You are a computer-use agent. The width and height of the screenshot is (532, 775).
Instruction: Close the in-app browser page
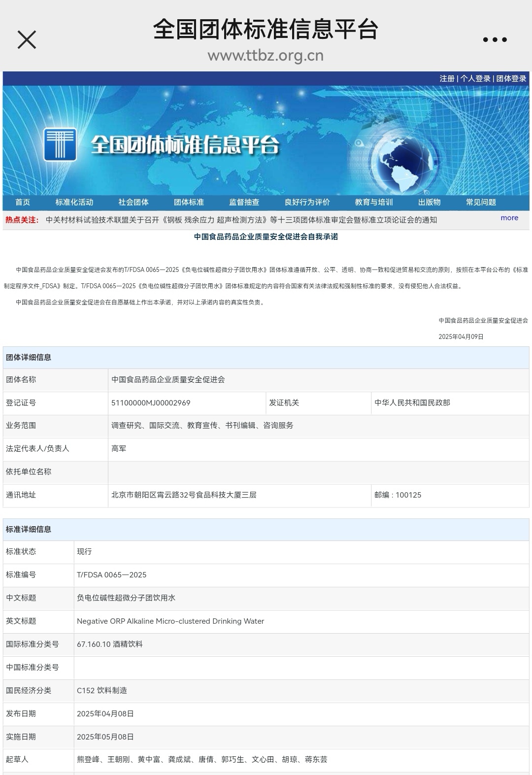[27, 39]
